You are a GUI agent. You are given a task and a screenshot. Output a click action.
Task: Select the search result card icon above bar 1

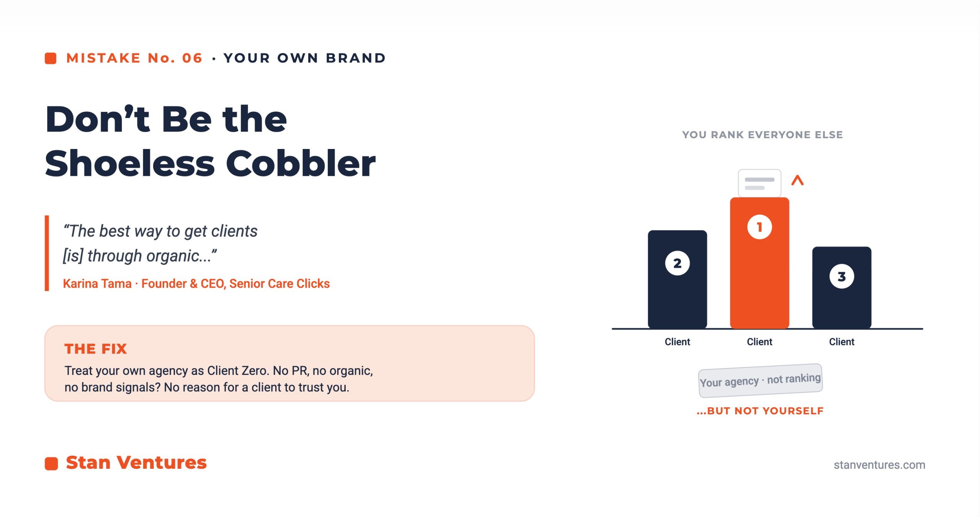pyautogui.click(x=759, y=183)
